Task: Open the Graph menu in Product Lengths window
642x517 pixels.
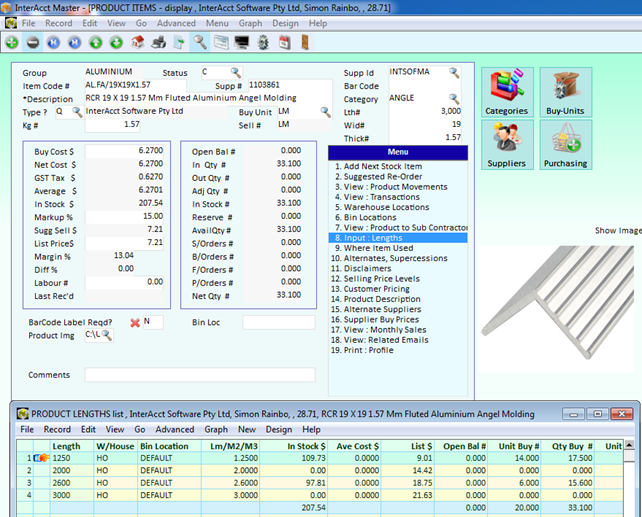Action: point(216,429)
